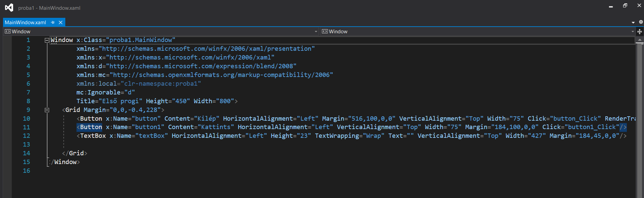
Task: Close the Visual Studio window
Action: (639, 6)
